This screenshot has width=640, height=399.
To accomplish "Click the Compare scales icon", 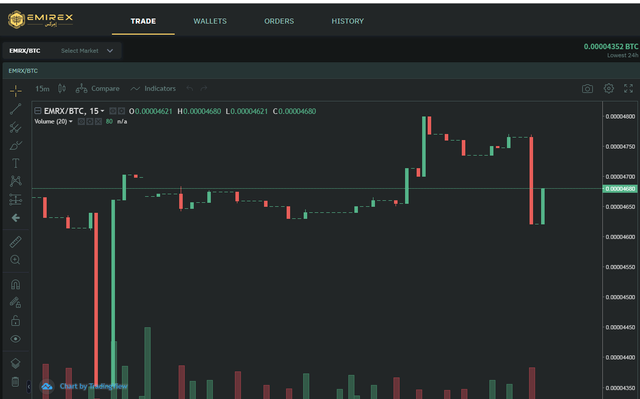I will coord(81,89).
